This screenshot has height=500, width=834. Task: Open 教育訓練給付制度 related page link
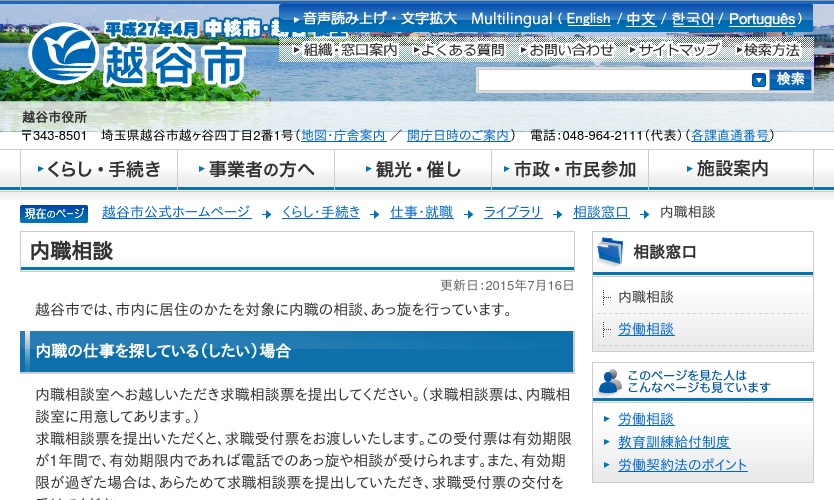pos(673,442)
